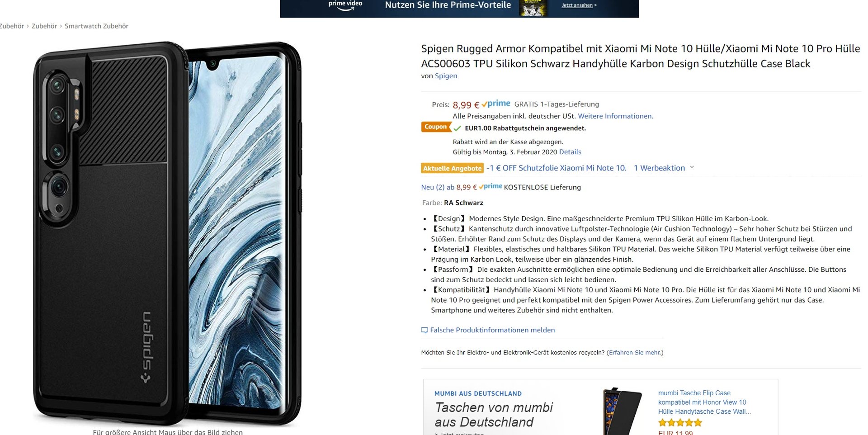The image size is (868, 435).
Task: Click the Aktuelle Angebote badge
Action: click(x=452, y=168)
